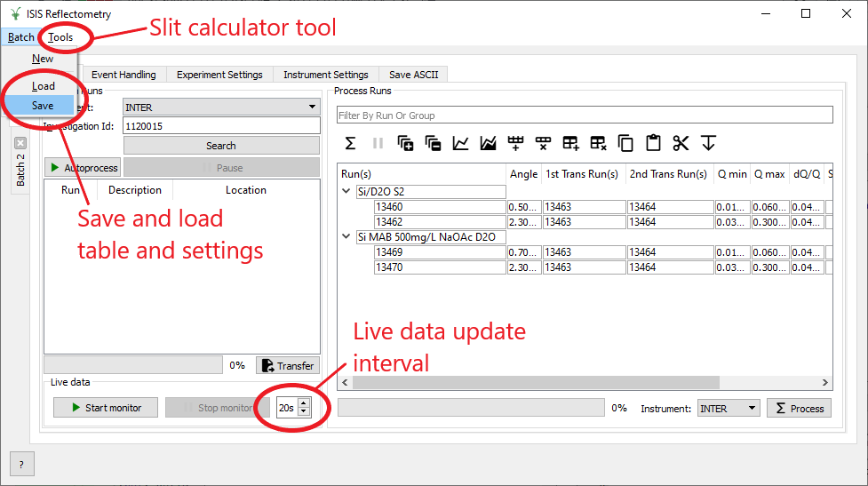
Task: Click the Insert Row icon
Action: click(x=516, y=143)
